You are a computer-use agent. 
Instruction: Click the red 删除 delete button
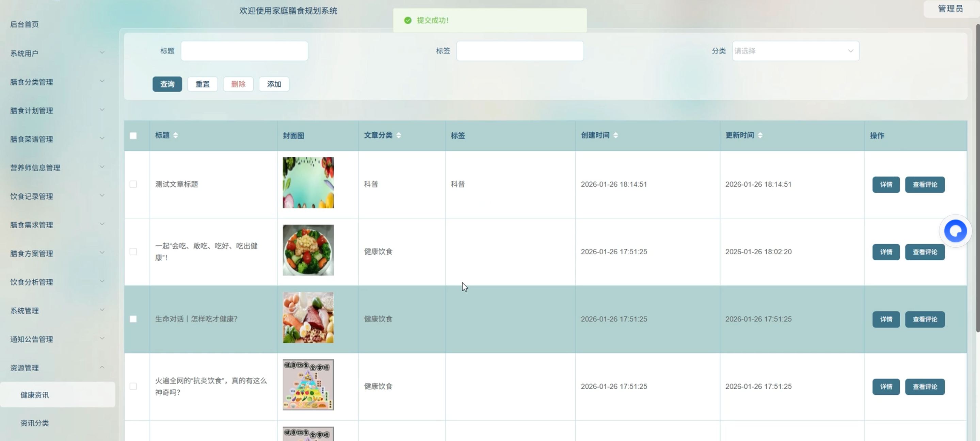point(238,84)
